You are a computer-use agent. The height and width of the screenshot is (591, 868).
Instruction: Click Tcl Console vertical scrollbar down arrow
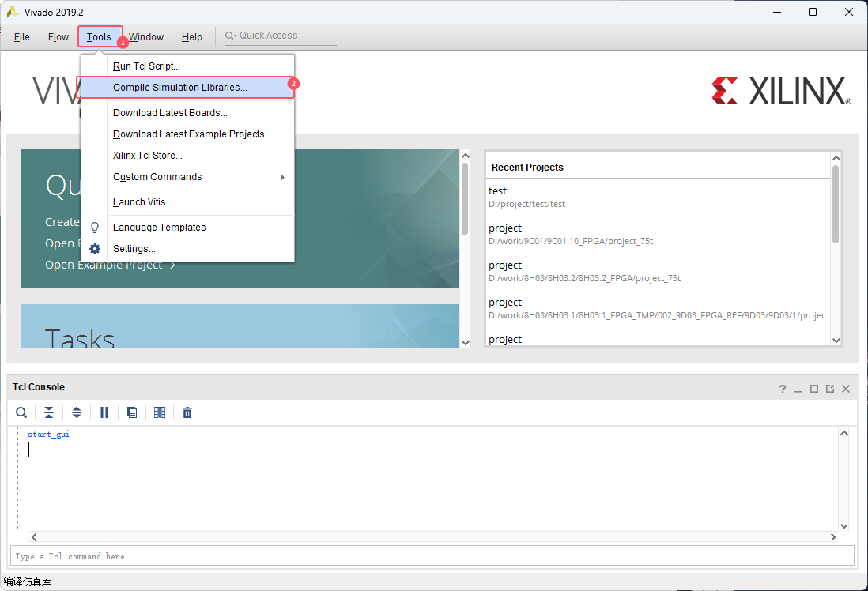tap(843, 526)
